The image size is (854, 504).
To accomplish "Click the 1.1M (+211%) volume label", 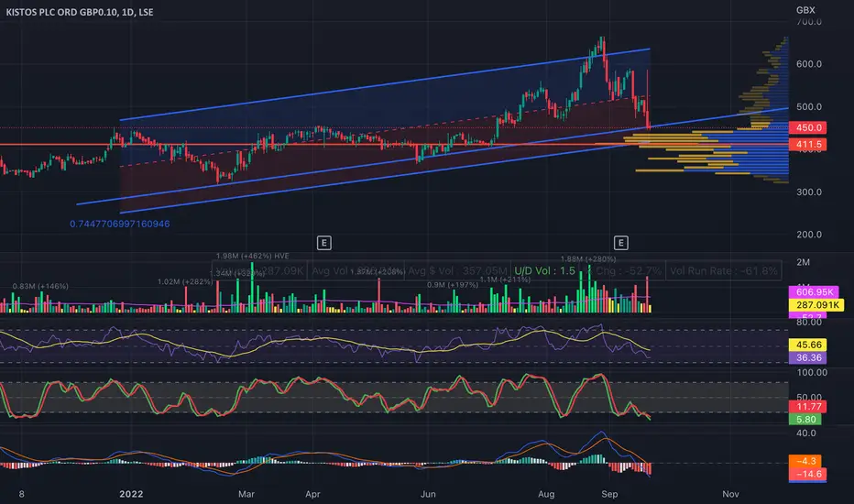I will point(505,279).
